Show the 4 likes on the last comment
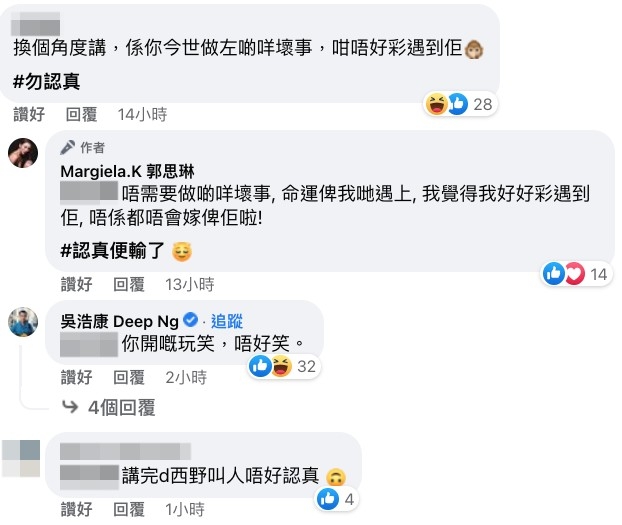Screen dimensions: 622x525 (337, 499)
